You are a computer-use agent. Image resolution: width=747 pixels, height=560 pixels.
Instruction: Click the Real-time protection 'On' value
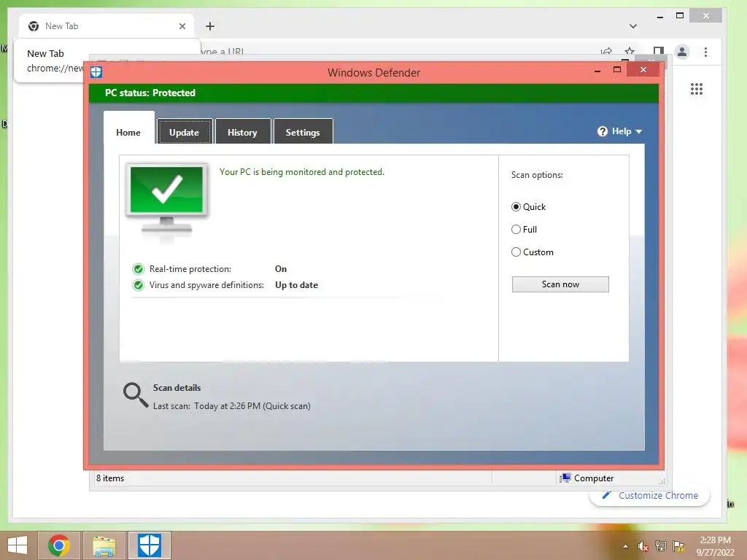tap(281, 269)
